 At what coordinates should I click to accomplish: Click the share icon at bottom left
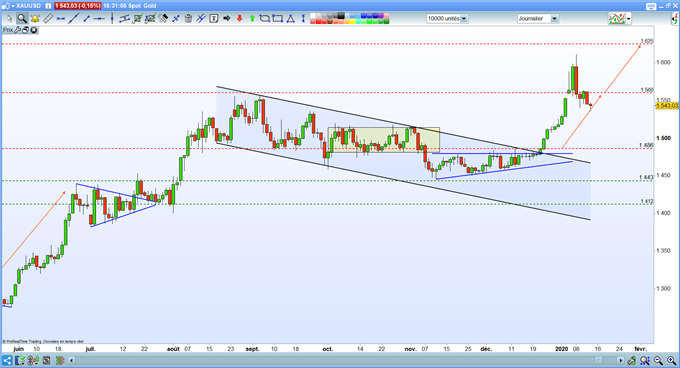point(7,360)
